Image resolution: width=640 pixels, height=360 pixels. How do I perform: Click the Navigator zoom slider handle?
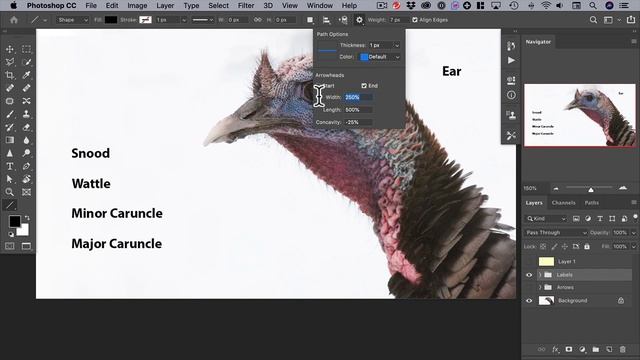pyautogui.click(x=591, y=190)
